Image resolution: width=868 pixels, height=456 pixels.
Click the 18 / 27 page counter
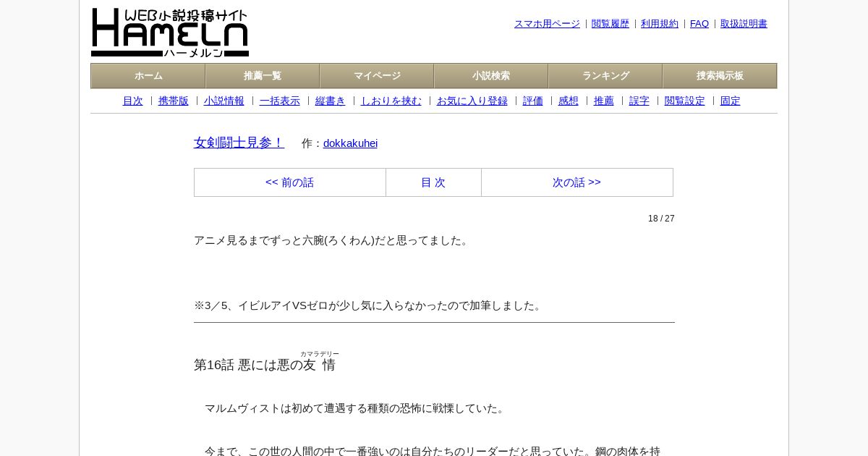(661, 219)
